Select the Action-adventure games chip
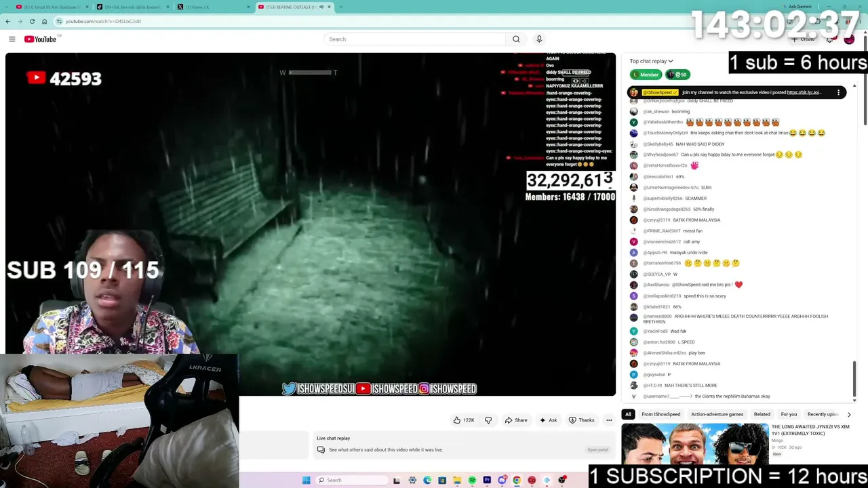 coord(717,414)
